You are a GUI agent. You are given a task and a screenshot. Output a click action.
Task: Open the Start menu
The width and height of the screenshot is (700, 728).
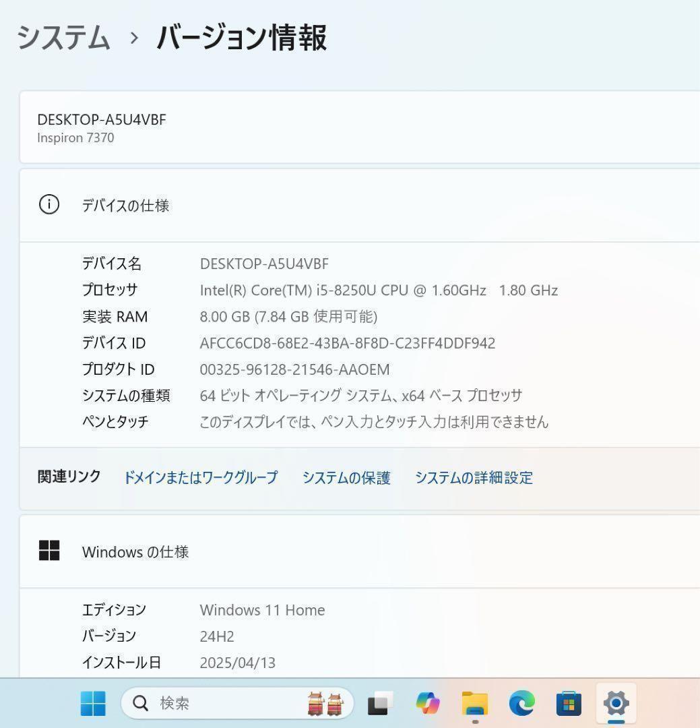pos(92,703)
